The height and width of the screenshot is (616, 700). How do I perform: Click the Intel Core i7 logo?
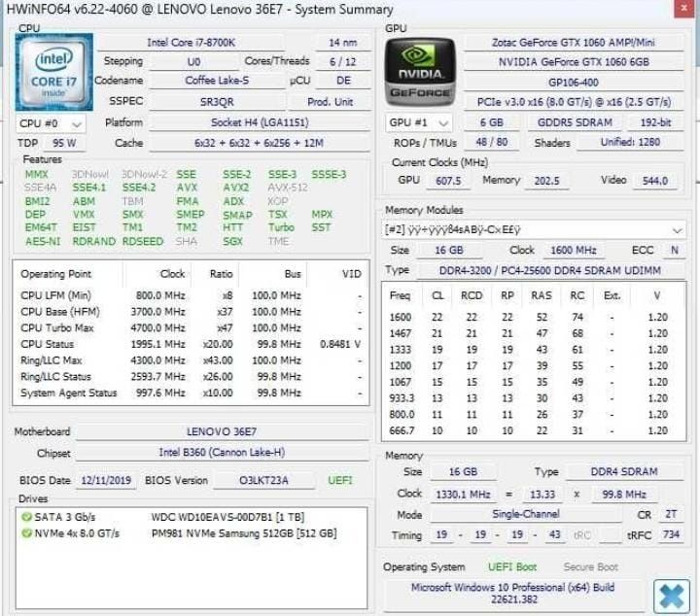coord(54,72)
